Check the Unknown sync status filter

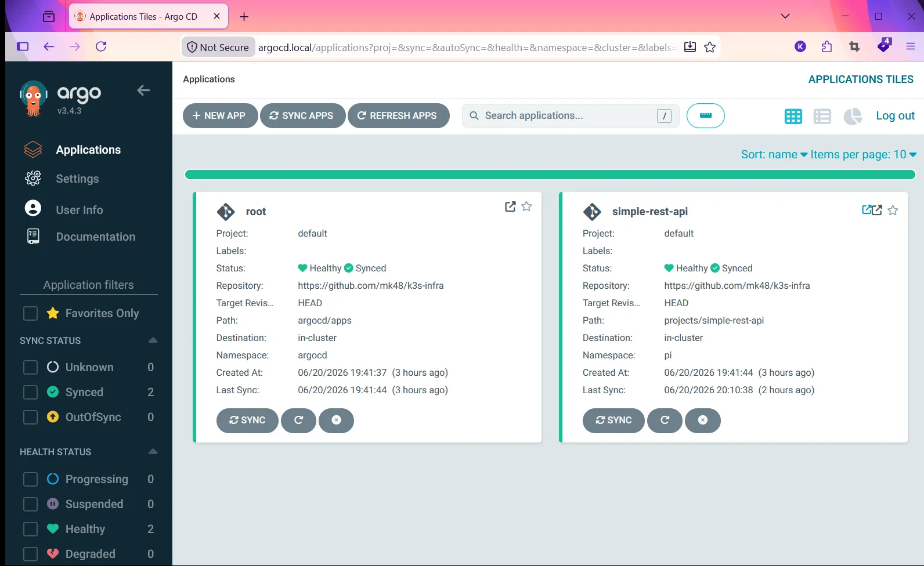coord(30,367)
